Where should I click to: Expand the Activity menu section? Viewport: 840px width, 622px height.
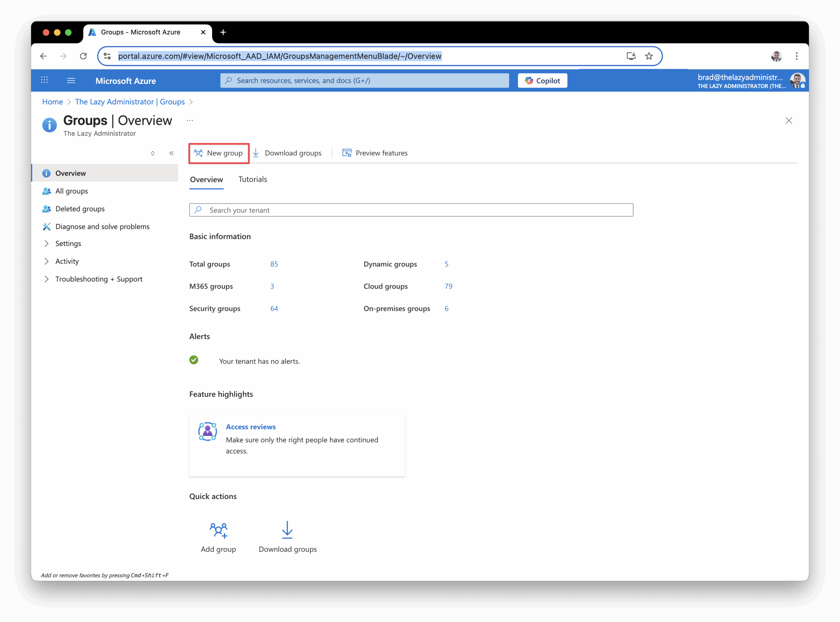click(x=67, y=261)
